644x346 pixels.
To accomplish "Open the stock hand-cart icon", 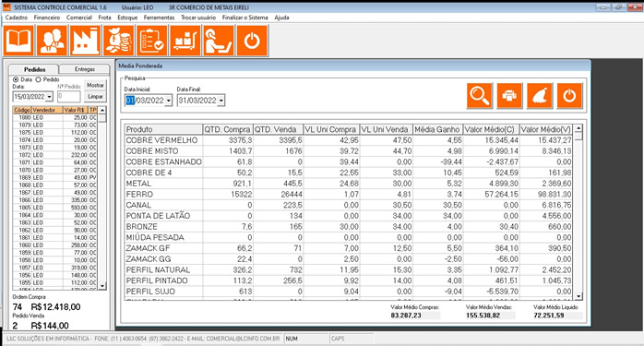I will tap(185, 41).
